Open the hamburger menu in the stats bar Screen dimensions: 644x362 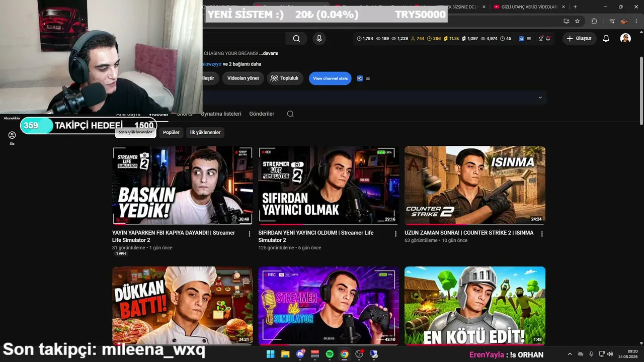click(x=529, y=39)
